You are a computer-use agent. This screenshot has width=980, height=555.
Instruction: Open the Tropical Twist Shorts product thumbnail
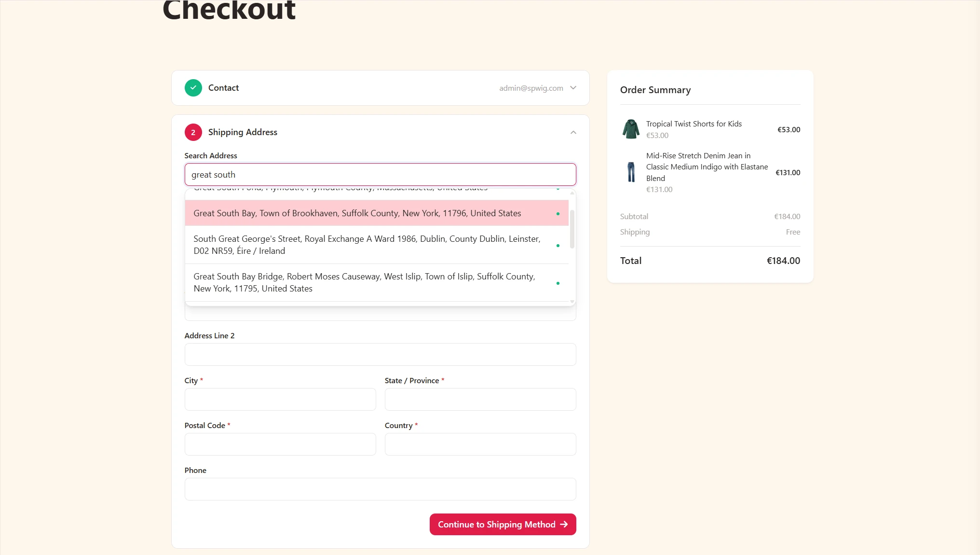(631, 129)
